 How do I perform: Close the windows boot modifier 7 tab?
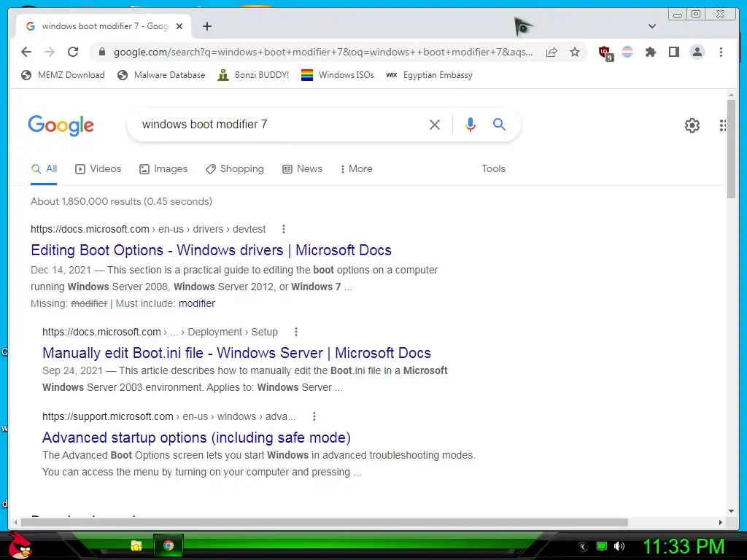179,26
